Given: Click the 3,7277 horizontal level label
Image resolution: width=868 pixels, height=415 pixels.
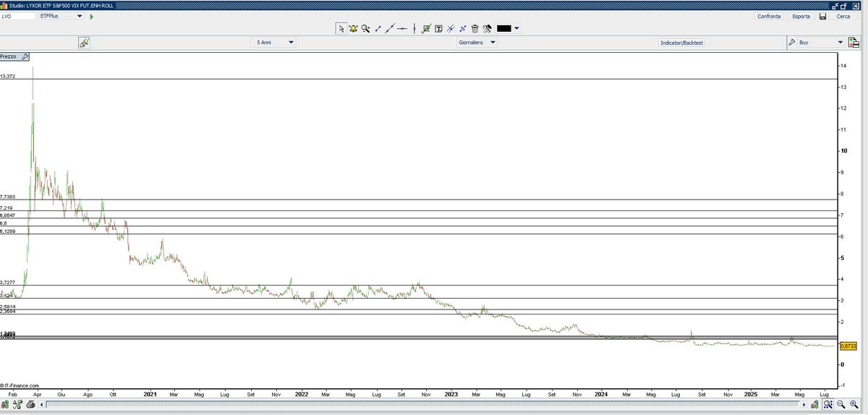Looking at the screenshot, I should point(8,282).
